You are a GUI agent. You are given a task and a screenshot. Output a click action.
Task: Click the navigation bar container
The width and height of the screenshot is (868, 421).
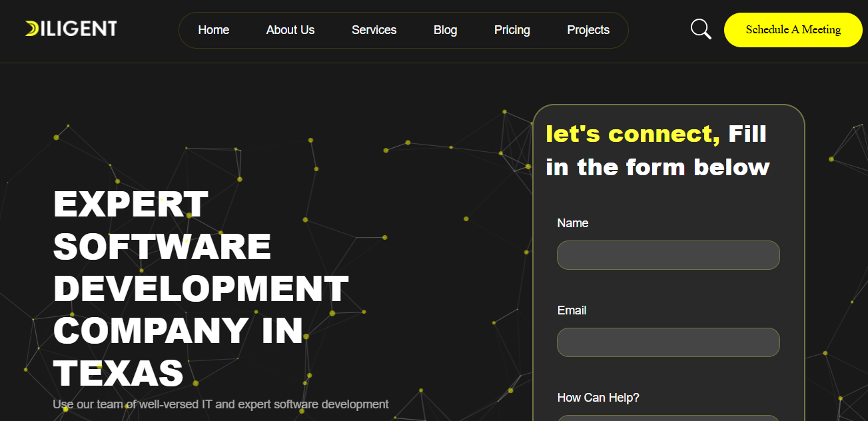coord(403,29)
